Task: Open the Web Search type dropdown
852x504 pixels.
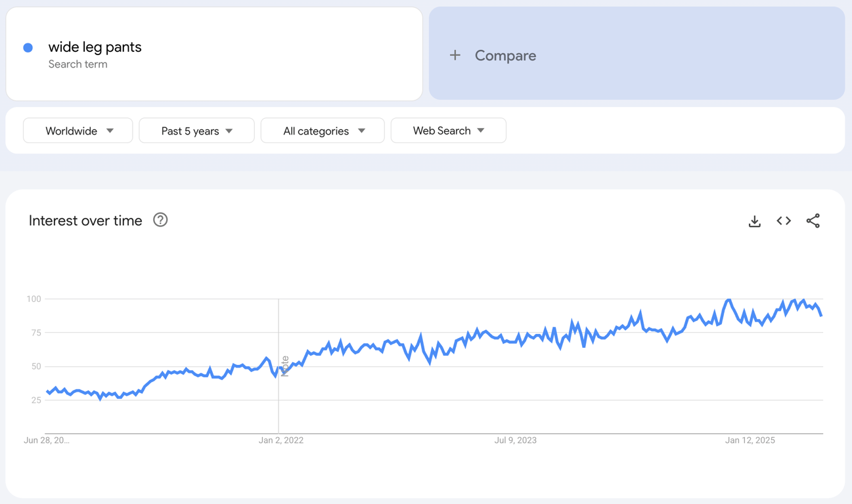Action: [449, 131]
